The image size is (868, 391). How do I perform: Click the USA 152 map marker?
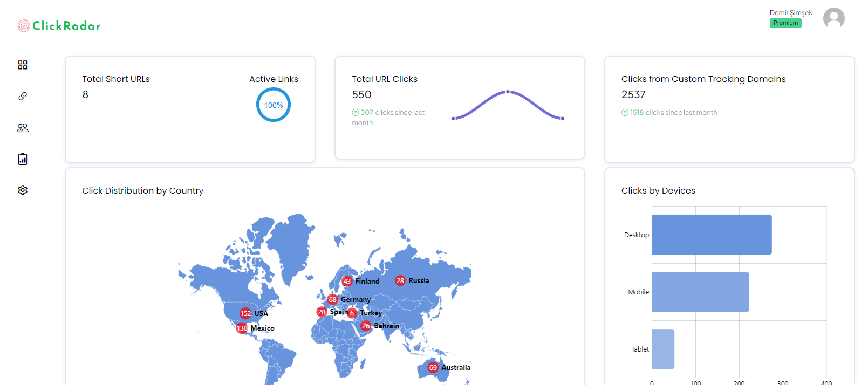tap(245, 313)
